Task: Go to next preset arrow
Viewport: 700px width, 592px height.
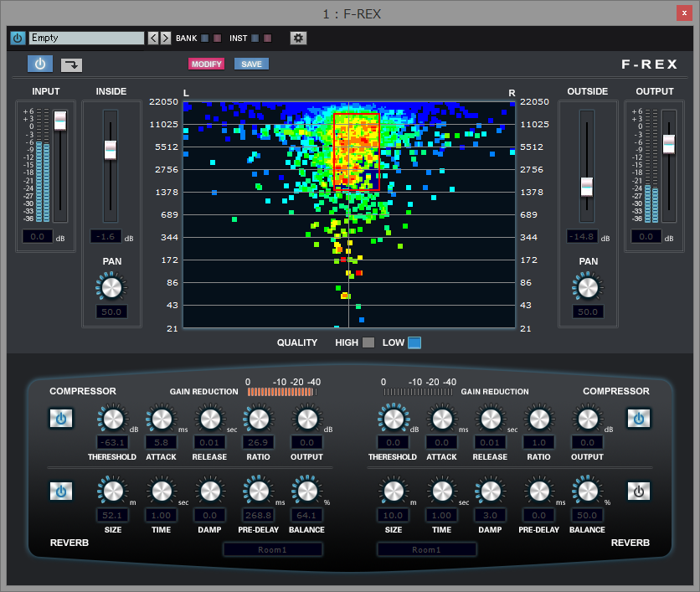Action: [x=166, y=38]
